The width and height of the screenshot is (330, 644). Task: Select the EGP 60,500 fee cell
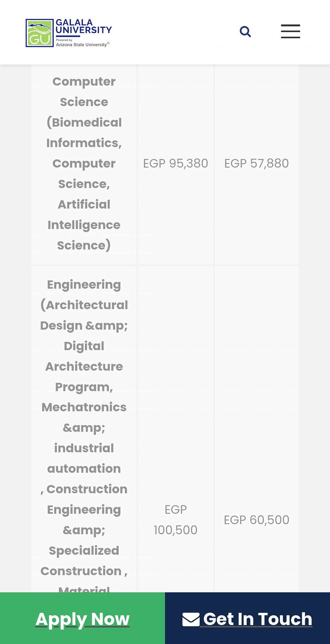click(x=256, y=520)
